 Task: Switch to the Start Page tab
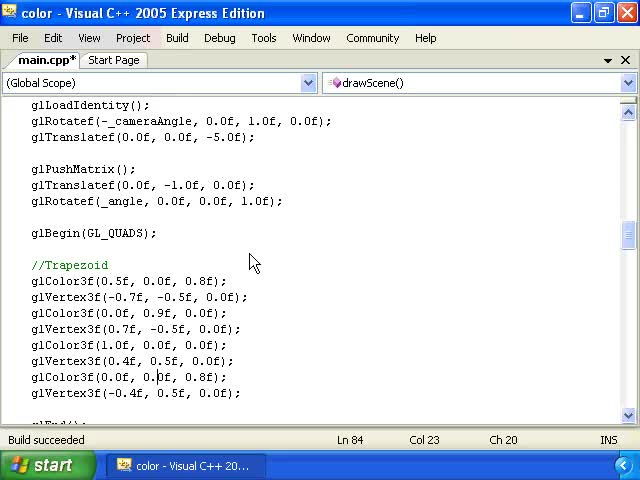point(113,60)
